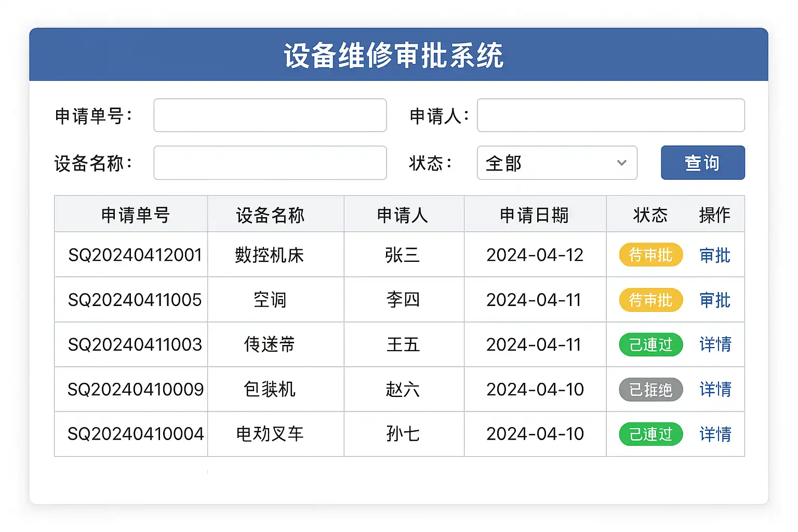Click the 设备名称 column header
Screen dimensions: 798x532
(x=270, y=215)
